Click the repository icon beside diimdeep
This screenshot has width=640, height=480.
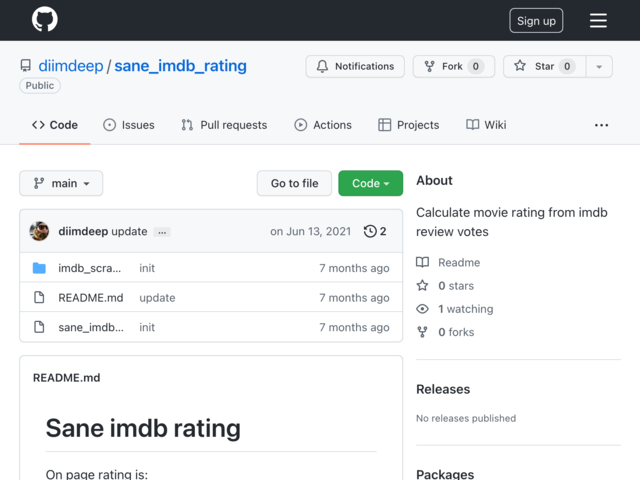[25, 66]
